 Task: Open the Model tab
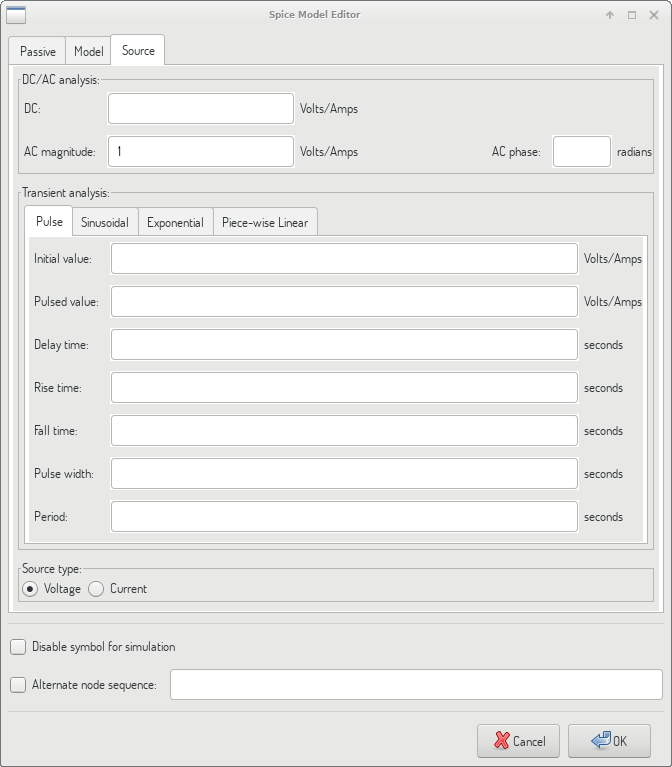(88, 51)
